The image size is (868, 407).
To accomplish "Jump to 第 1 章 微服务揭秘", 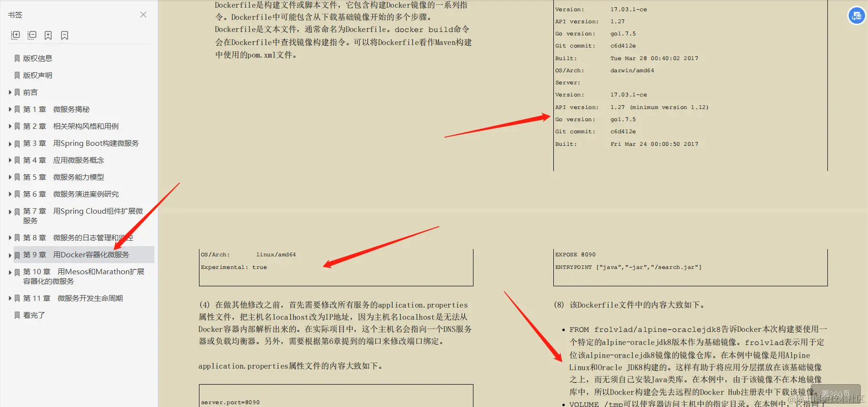I will pos(56,109).
